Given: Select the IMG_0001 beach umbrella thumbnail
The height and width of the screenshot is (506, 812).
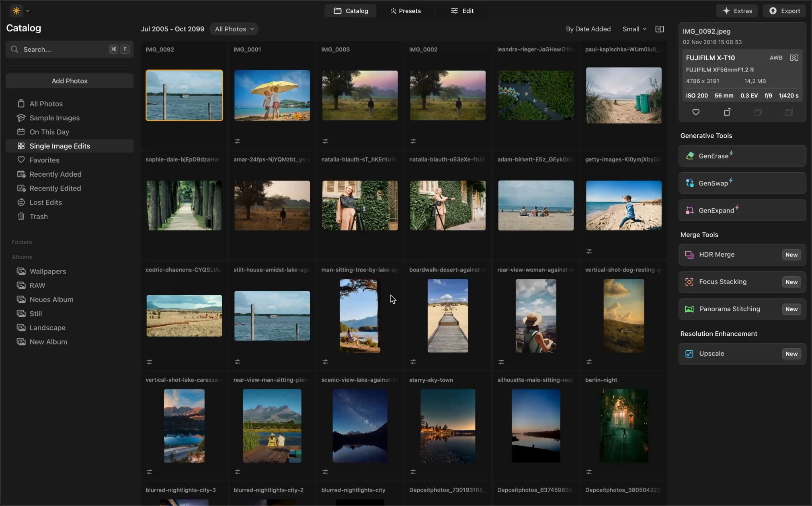Looking at the screenshot, I should pos(272,95).
